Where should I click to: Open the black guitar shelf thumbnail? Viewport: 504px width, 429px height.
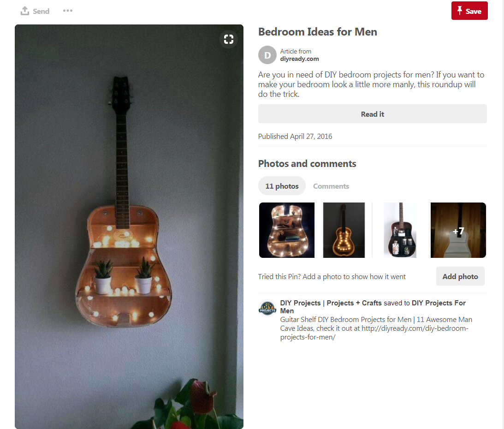[401, 230]
